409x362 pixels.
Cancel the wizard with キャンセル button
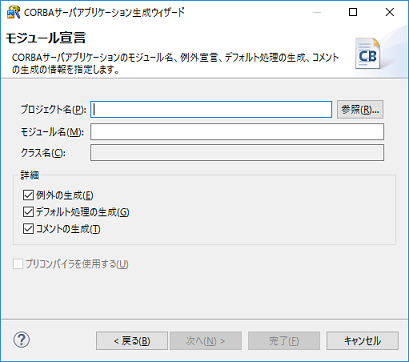(362, 341)
